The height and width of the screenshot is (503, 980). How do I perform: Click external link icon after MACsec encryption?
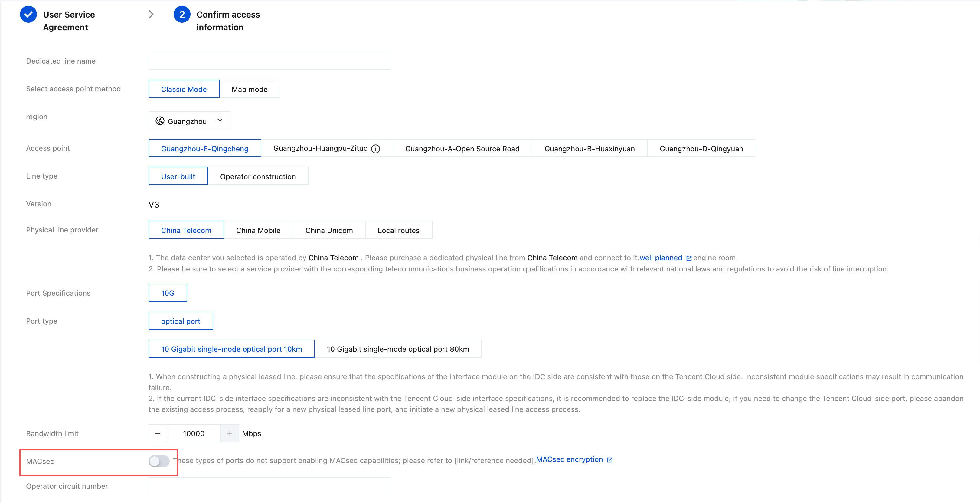pyautogui.click(x=610, y=460)
